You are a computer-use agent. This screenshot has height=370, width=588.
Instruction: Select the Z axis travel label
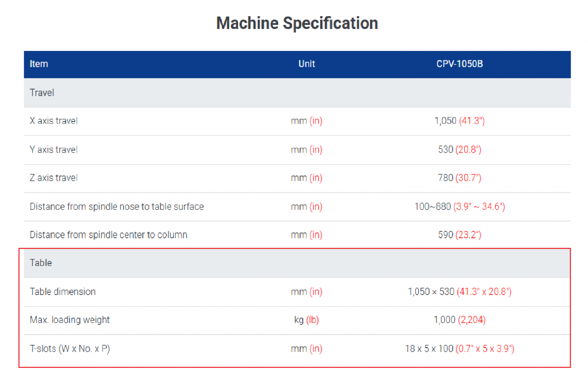pos(54,178)
